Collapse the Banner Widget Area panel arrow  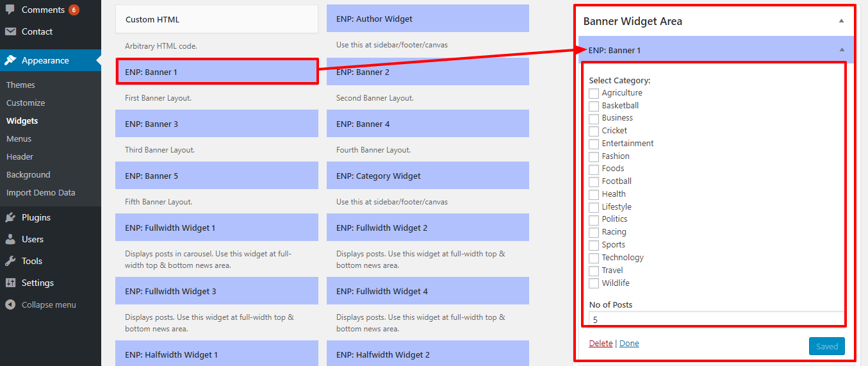(841, 21)
